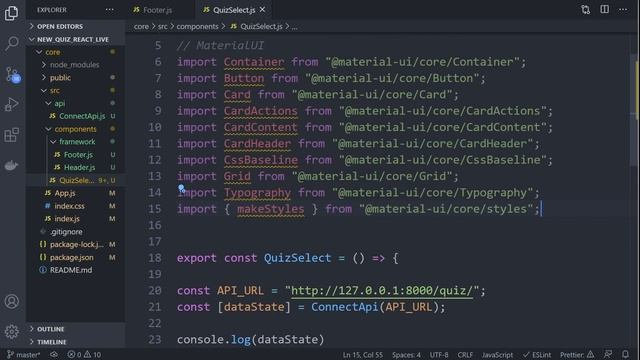The width and height of the screenshot is (640, 360).
Task: Click the ConnectApi function call
Action: coord(345,307)
